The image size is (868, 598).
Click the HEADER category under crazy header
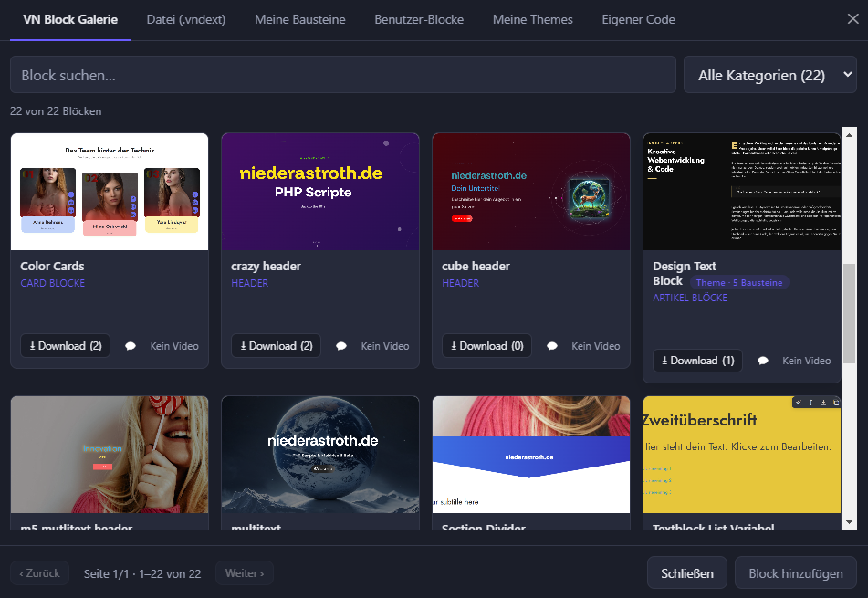click(x=250, y=283)
